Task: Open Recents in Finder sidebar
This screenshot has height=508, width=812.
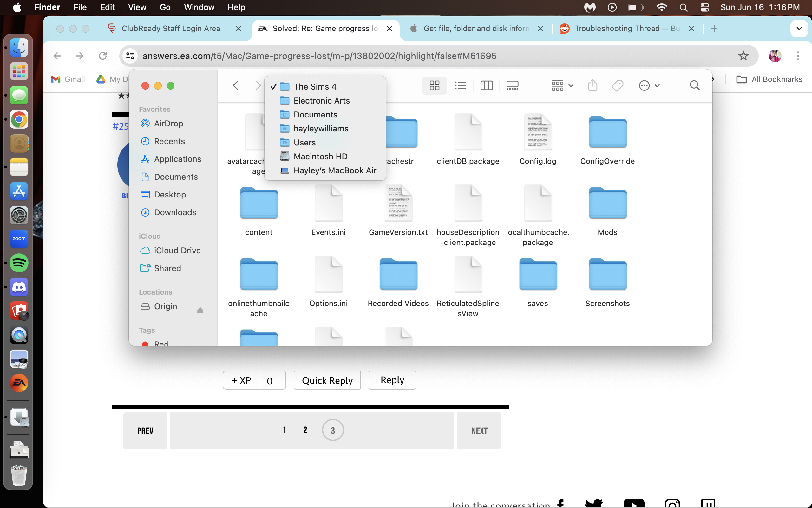Action: (x=169, y=141)
